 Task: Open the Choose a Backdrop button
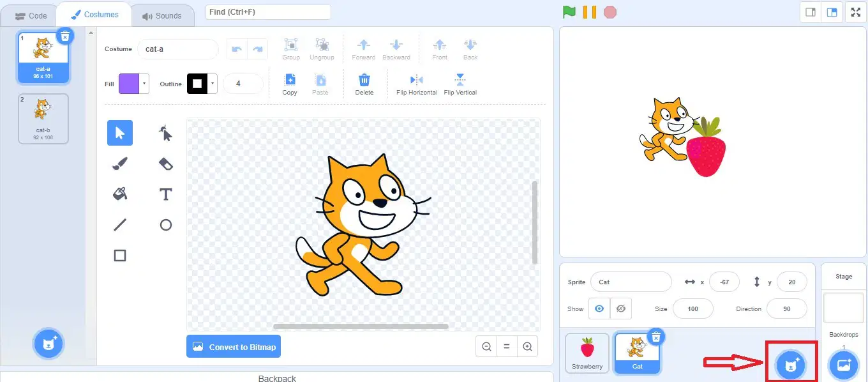(x=844, y=365)
